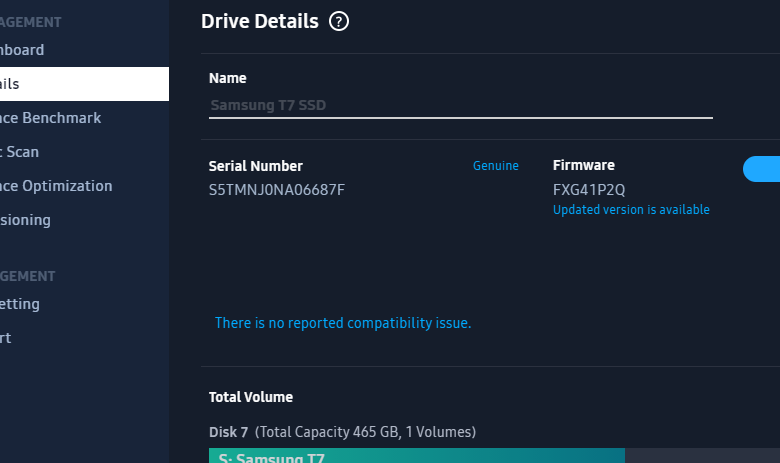This screenshot has width=780, height=463.
Task: Click the Disk 7 total capacity text
Action: click(342, 432)
